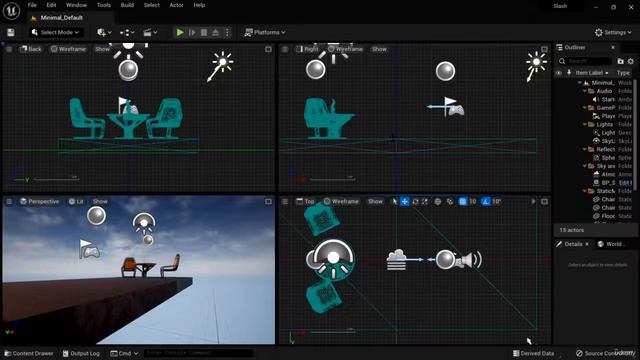Open the Perspective viewport options hamburger menu
The height and width of the screenshot is (360, 640).
9,201
